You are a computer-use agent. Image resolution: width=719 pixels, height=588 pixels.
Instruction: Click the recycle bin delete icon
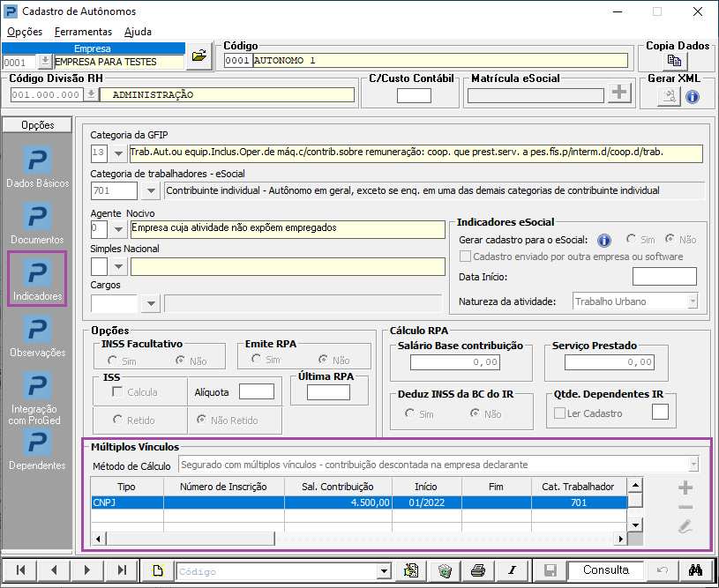pos(445,570)
